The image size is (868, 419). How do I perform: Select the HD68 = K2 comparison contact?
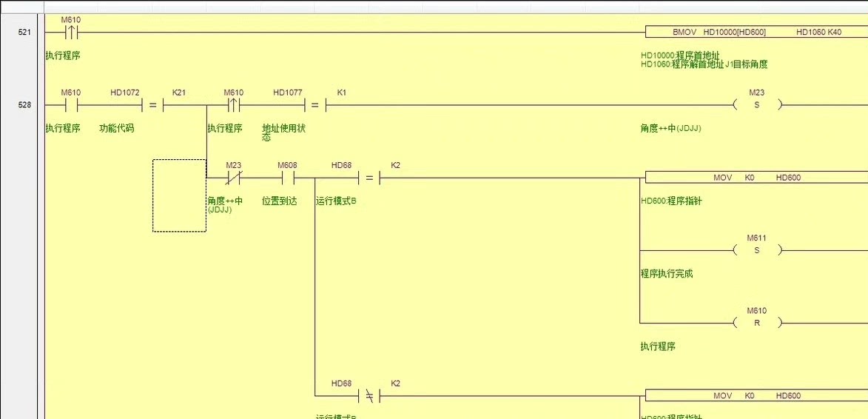pos(369,178)
